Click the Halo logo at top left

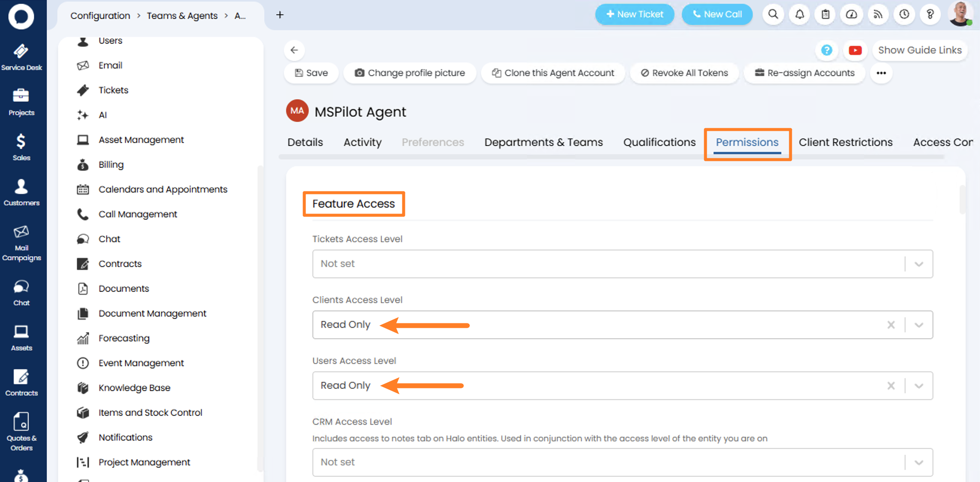21,17
